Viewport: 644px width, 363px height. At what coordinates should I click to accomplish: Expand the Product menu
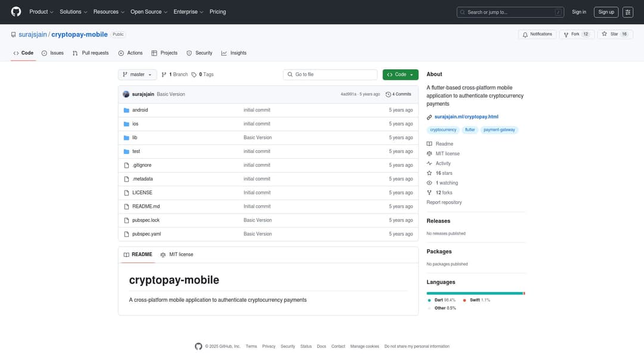point(41,12)
